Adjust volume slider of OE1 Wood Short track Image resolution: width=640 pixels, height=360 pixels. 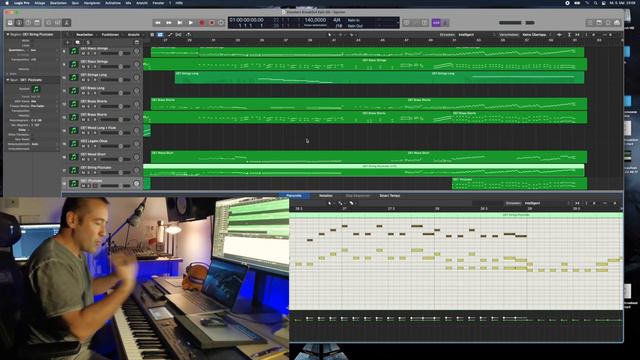115,159
